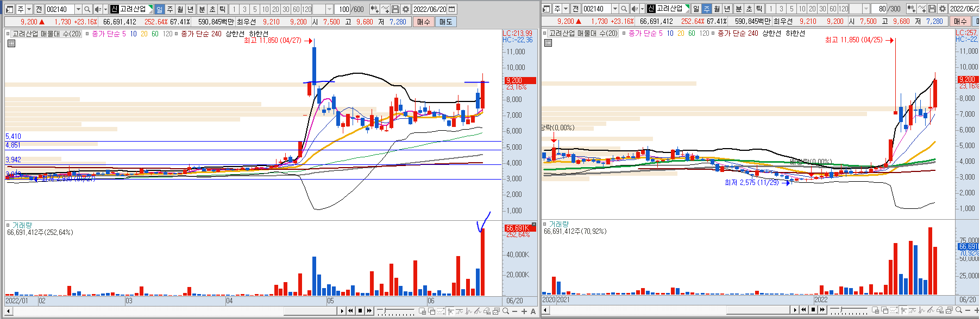Click the A text tool in left chart bottom bar
This screenshot has width=980, height=319.
pyautogui.click(x=533, y=311)
